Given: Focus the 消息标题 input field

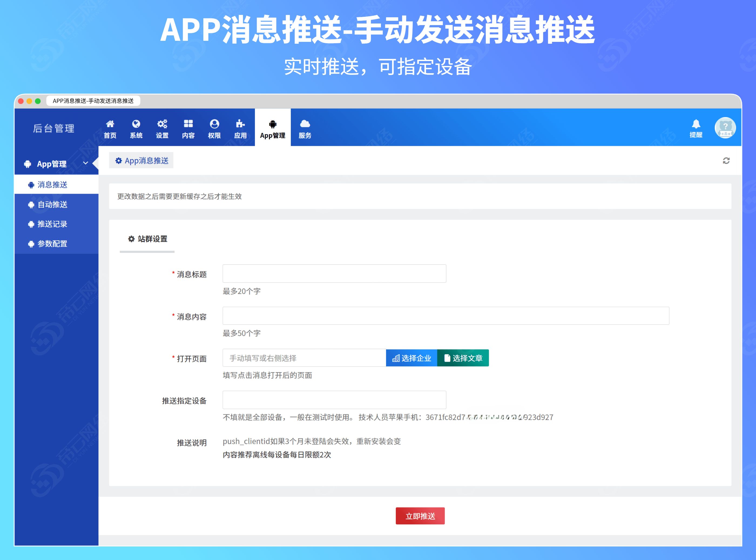Looking at the screenshot, I should 334,274.
